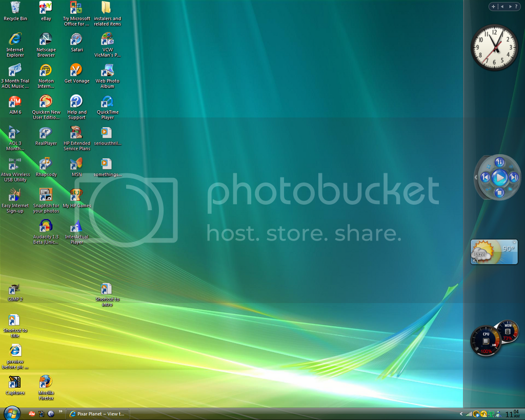The image size is (525, 420).
Task: Add gadget using sidebar plus button
Action: [493, 7]
